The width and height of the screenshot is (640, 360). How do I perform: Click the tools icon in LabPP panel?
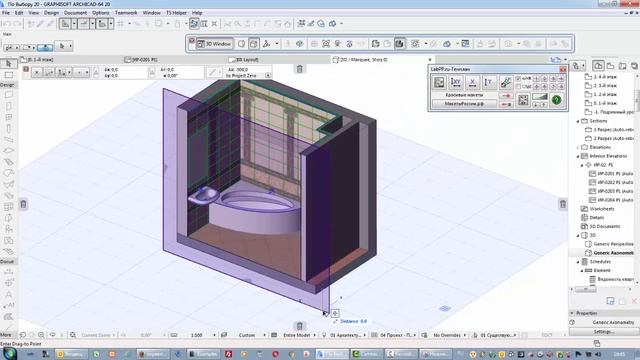pyautogui.click(x=505, y=82)
